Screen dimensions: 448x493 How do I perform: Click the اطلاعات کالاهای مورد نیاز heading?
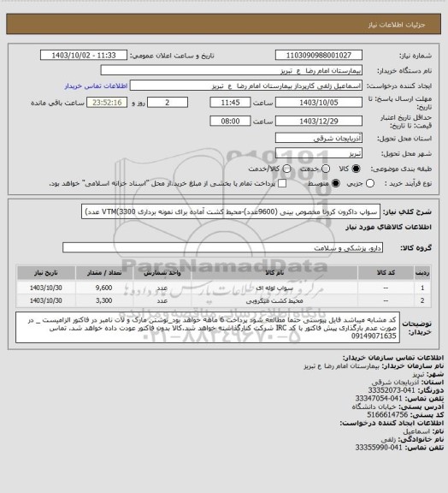click(388, 227)
